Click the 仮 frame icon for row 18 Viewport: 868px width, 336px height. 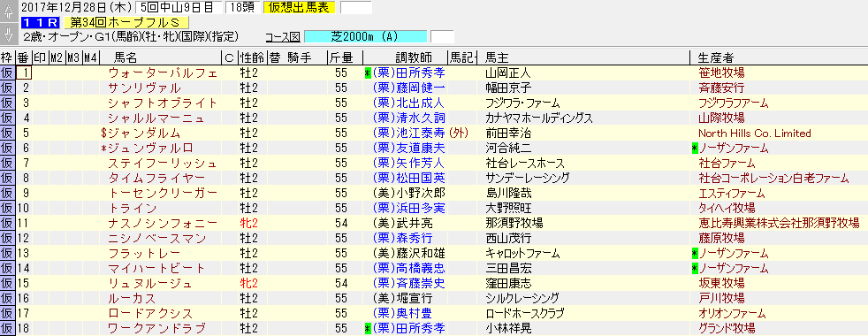(7, 329)
